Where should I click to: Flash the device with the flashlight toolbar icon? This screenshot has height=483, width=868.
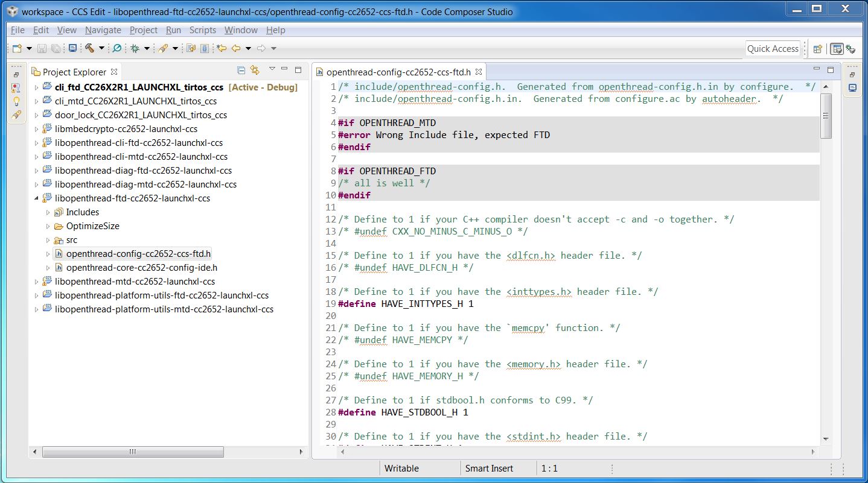click(164, 49)
